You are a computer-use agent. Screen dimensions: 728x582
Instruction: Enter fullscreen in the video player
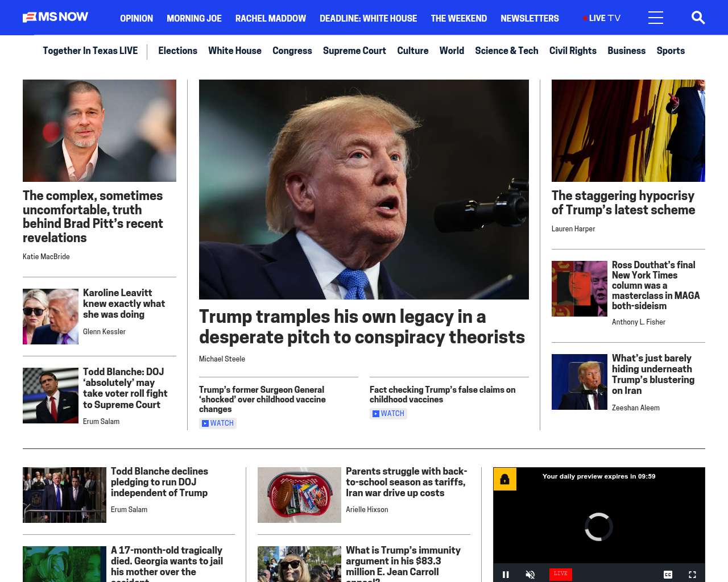(x=692, y=574)
